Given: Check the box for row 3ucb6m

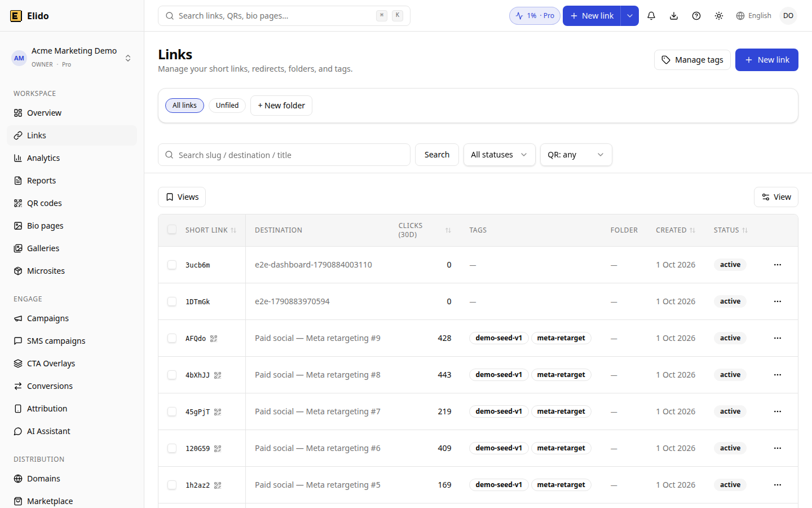Looking at the screenshot, I should click(172, 265).
